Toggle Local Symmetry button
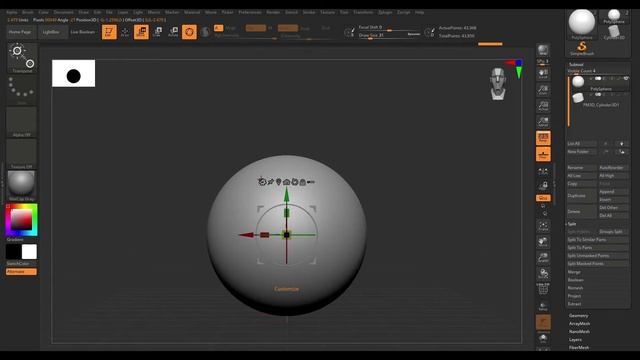This screenshot has height=360, width=640. point(543,171)
